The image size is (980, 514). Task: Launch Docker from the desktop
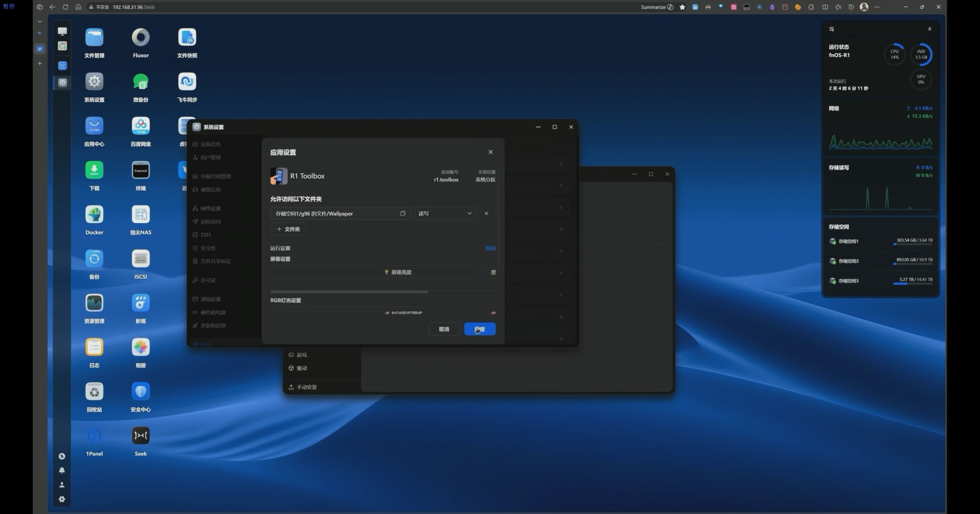tap(94, 214)
